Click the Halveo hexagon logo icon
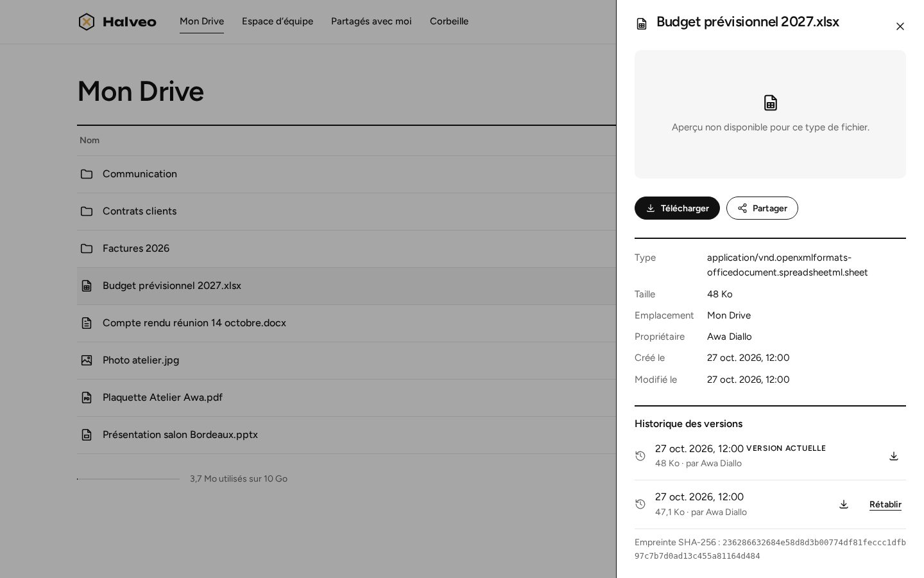The height and width of the screenshot is (578, 924). pos(87,22)
